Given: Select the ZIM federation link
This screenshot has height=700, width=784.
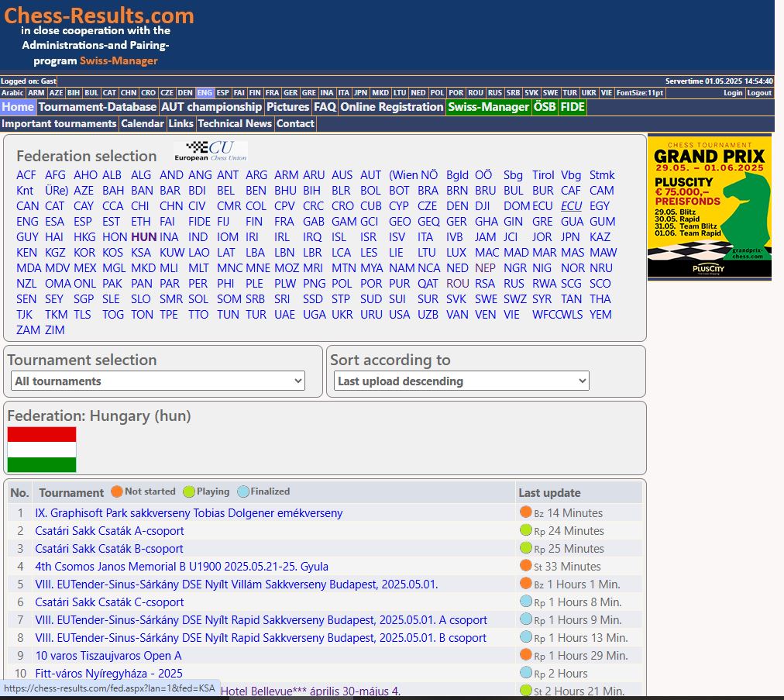Looking at the screenshot, I should pyautogui.click(x=55, y=330).
